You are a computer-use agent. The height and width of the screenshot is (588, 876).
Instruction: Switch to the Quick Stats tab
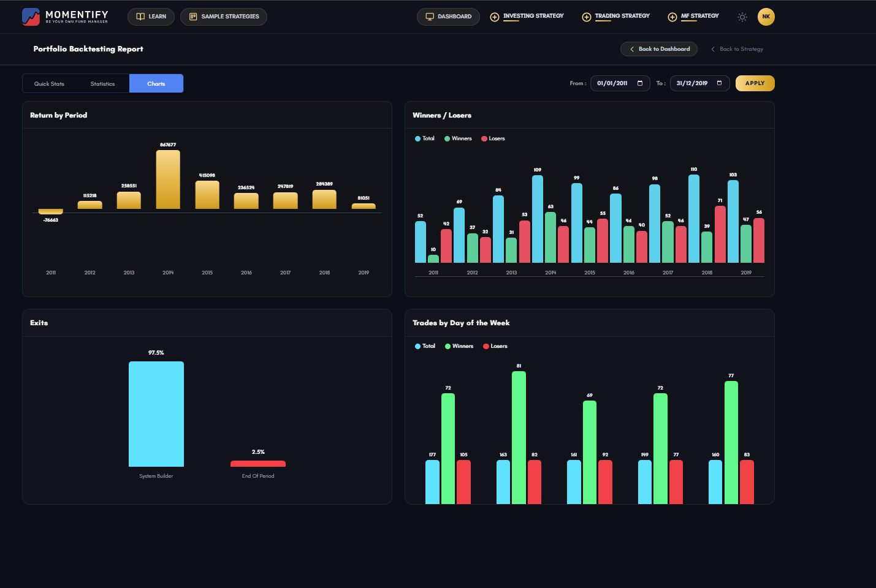[x=49, y=83]
